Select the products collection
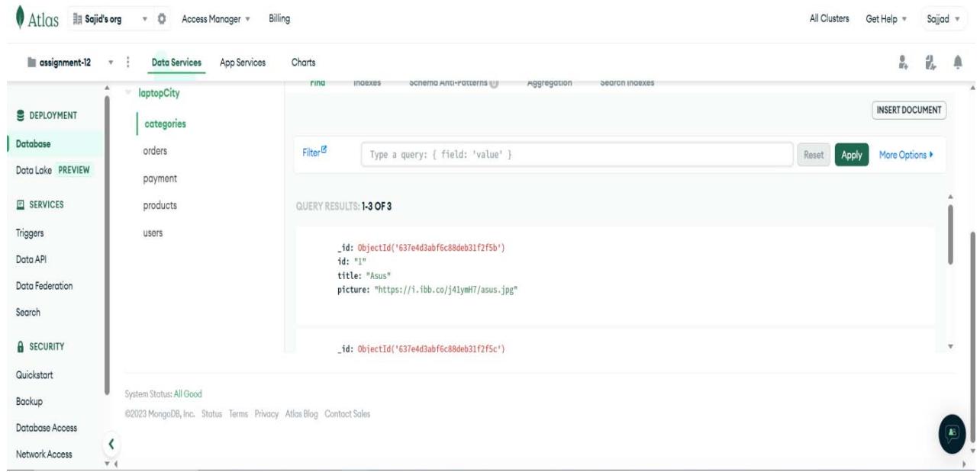The height and width of the screenshot is (472, 980). (x=160, y=205)
